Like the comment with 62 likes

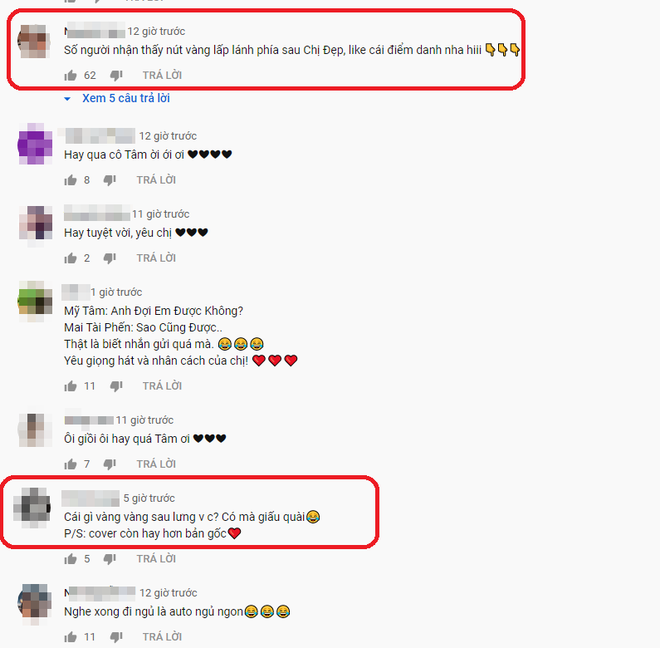click(x=70, y=75)
